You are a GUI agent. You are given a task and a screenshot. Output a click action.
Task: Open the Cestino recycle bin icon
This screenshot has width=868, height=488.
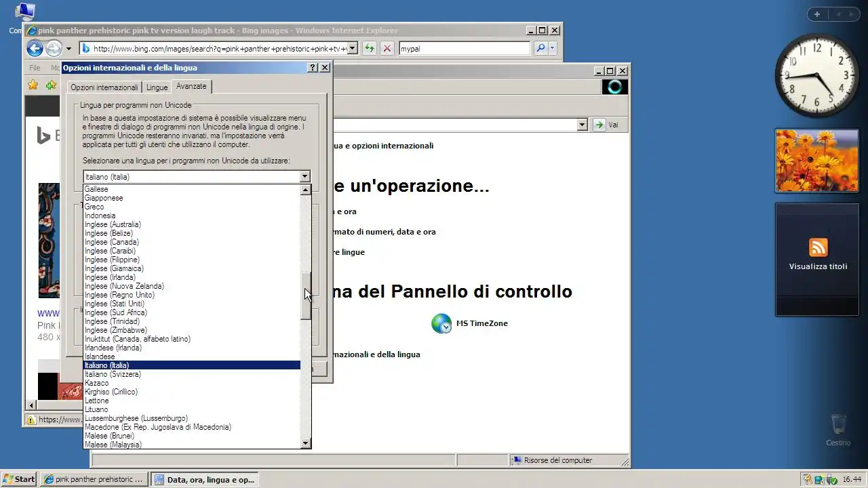838,430
